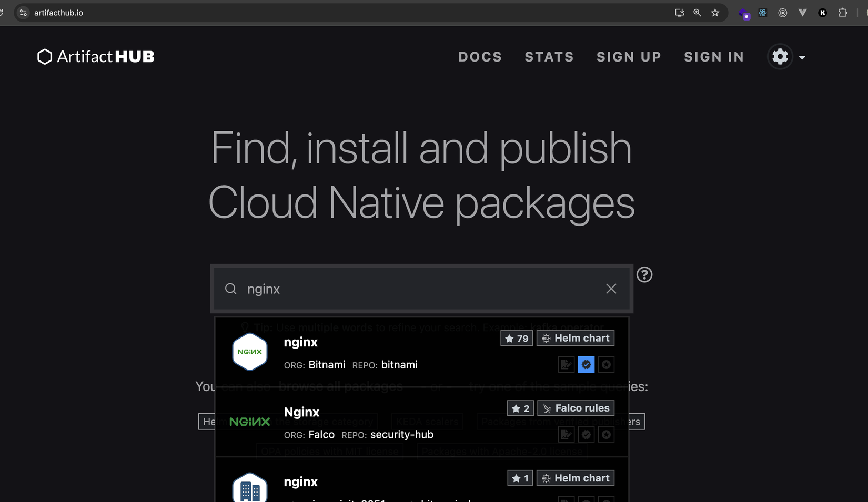Click the artifacthub.io address bar URL
The height and width of the screenshot is (502, 868).
58,13
